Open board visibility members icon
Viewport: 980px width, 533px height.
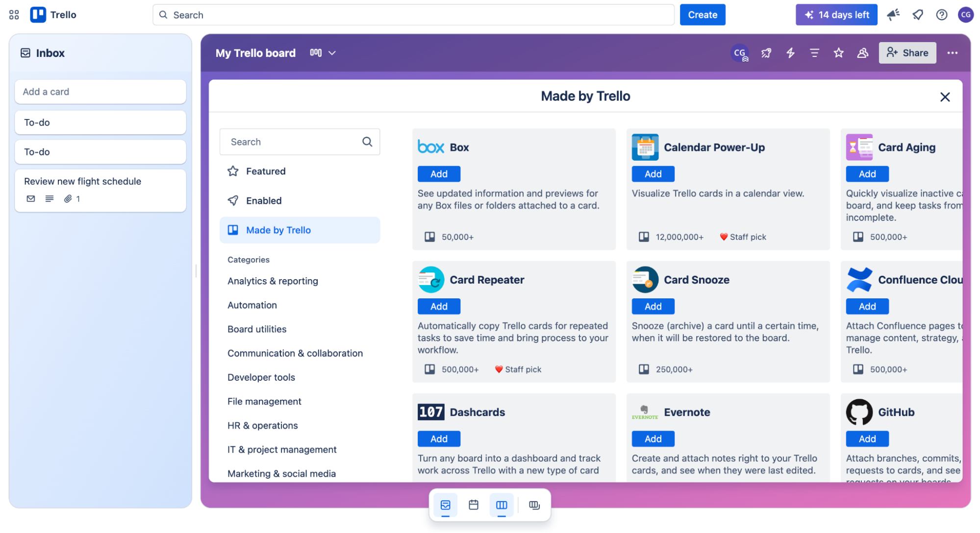click(862, 53)
